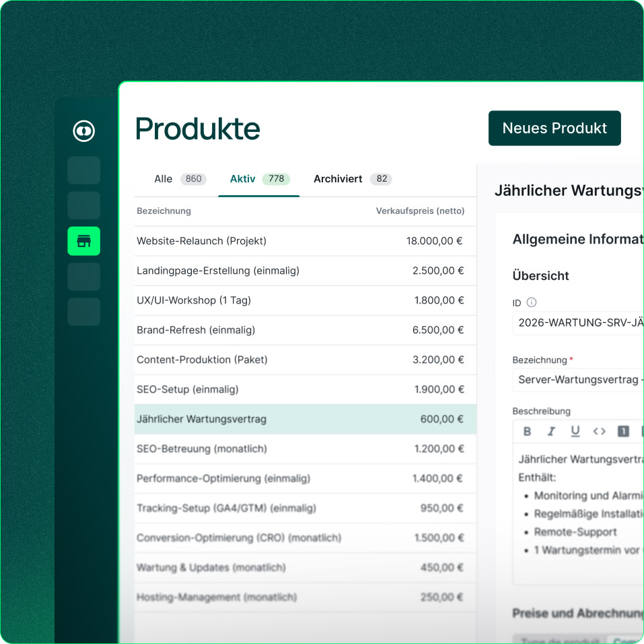Screen dimensions: 644x644
Task: Click the Remote-Support bullet in description
Action: [x=575, y=532]
